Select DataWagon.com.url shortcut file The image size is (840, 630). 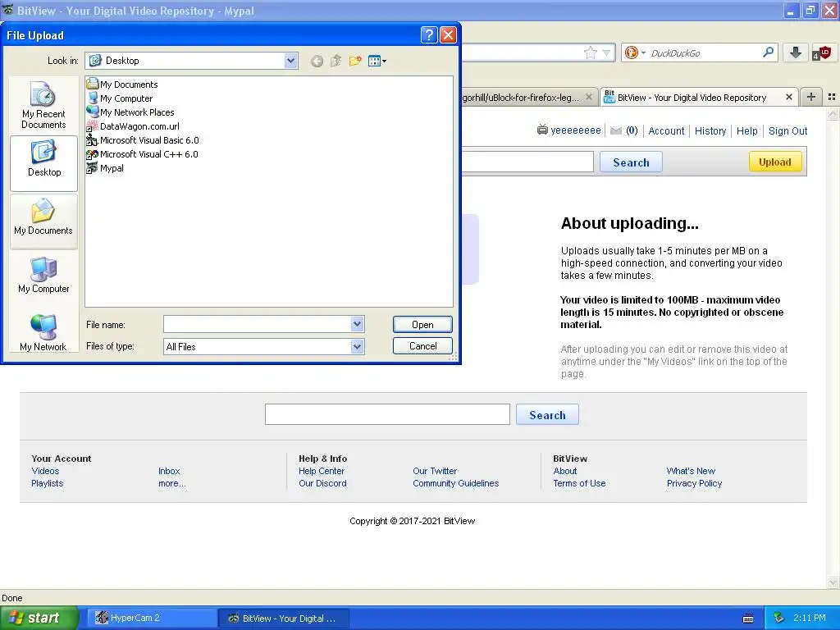133,126
